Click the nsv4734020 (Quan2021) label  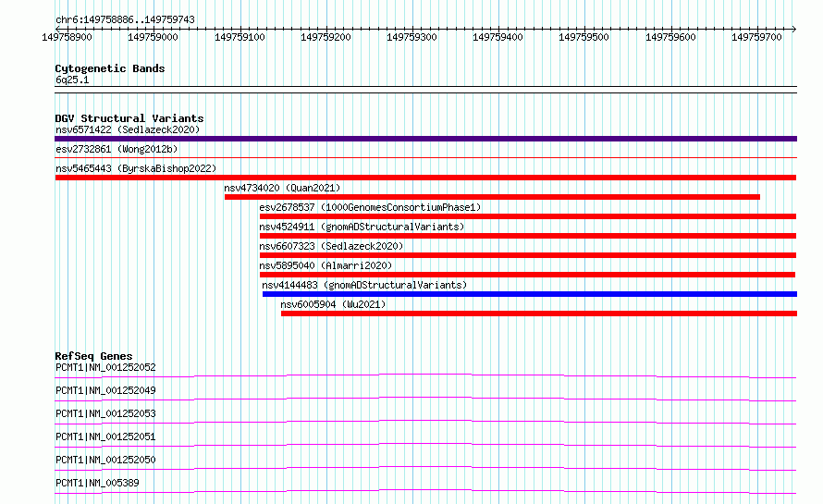(x=282, y=188)
